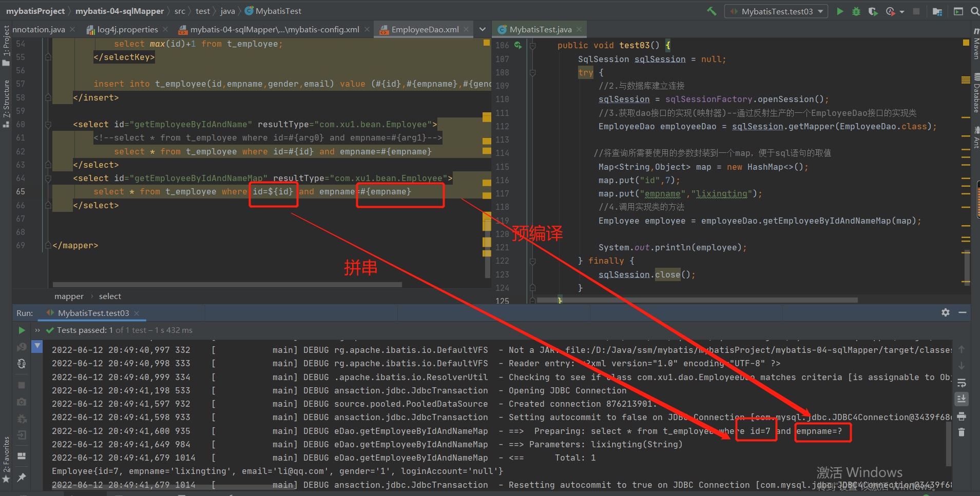Click the Down stack trace arrow in console
This screenshot has height=496, width=980.
(962, 366)
